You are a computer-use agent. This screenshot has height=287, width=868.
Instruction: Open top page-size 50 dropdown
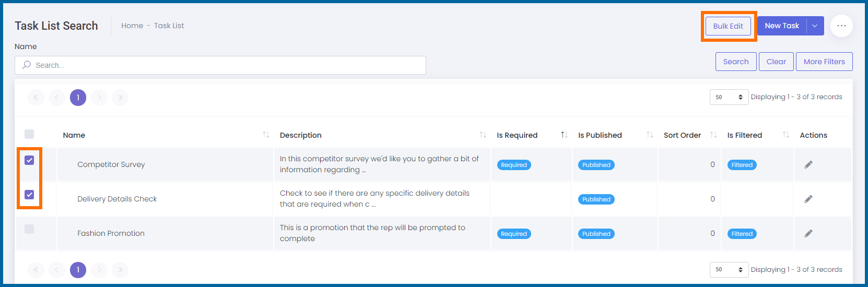729,97
